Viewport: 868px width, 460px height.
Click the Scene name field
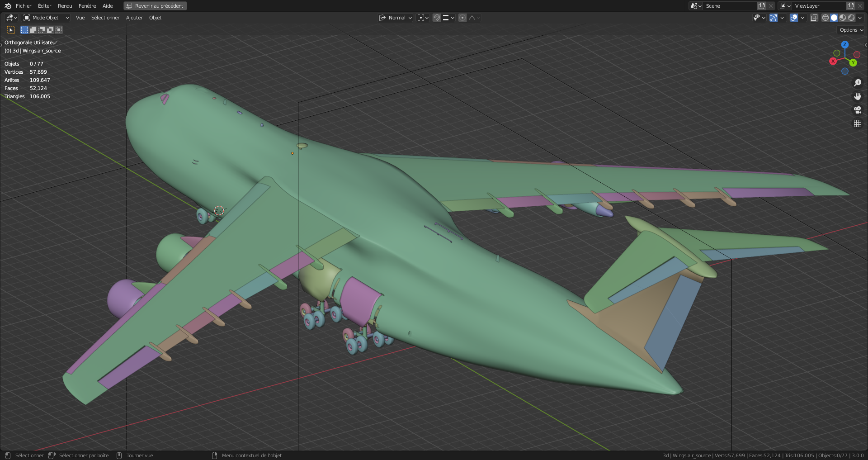click(730, 6)
